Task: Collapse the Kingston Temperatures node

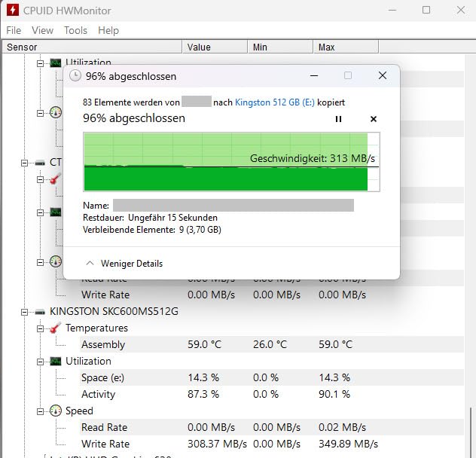Action: [x=40, y=328]
